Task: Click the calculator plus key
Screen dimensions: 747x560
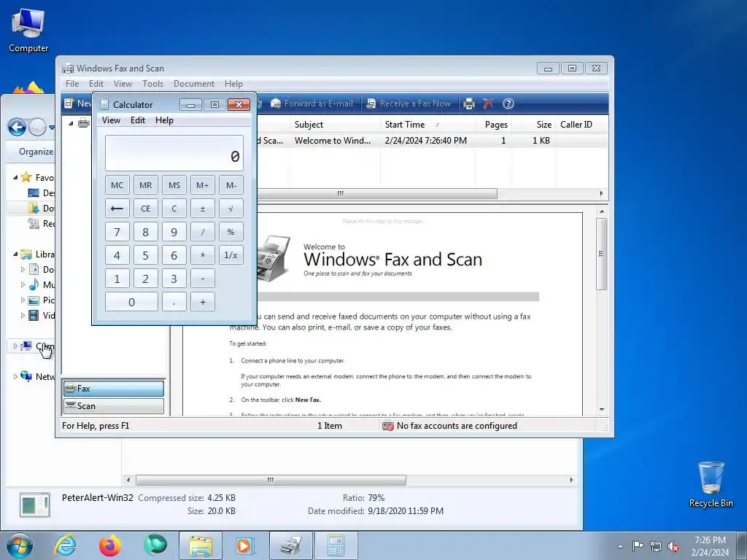Action: pyautogui.click(x=203, y=302)
